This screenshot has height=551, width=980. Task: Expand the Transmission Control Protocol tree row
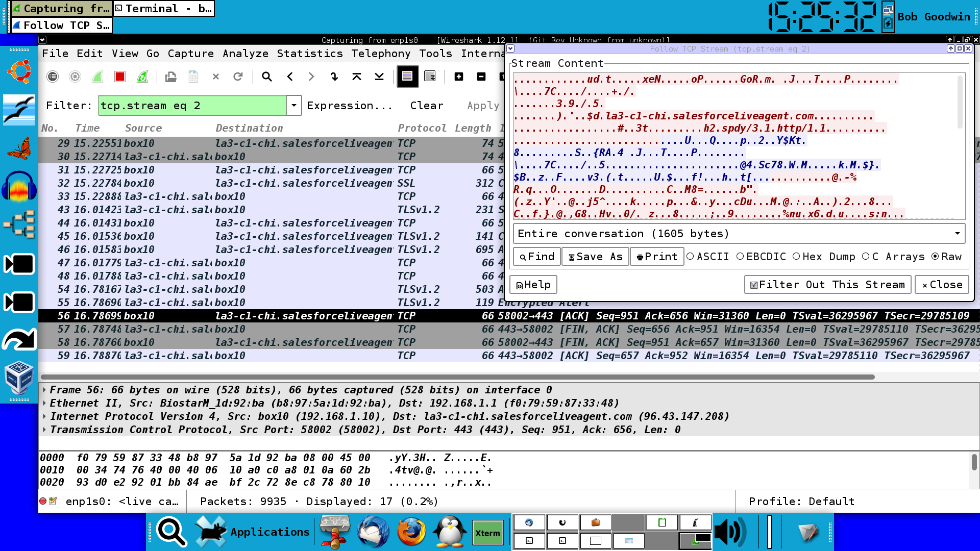(x=44, y=430)
